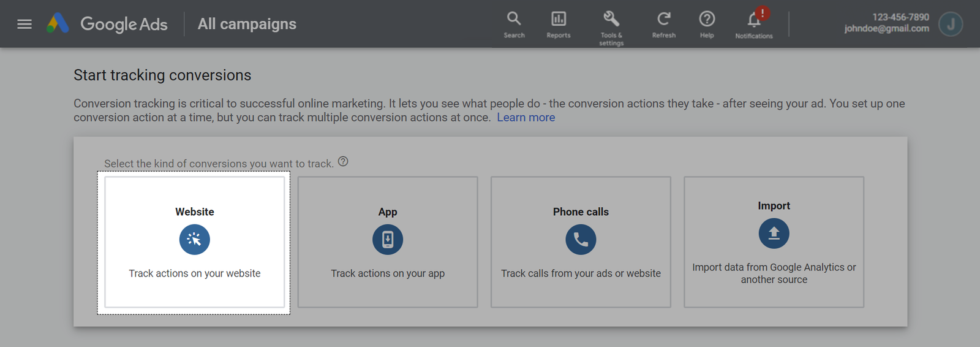Open the Reports icon
The height and width of the screenshot is (347, 980).
point(558,25)
